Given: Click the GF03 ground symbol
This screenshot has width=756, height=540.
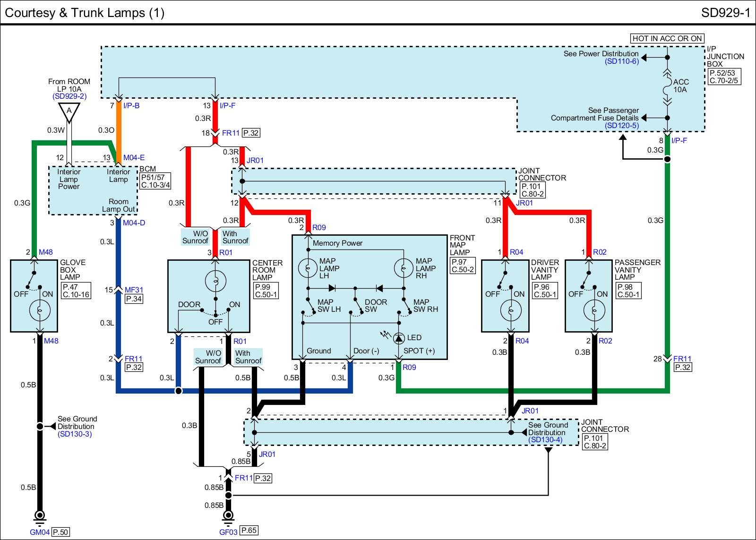Looking at the screenshot, I should pyautogui.click(x=229, y=516).
